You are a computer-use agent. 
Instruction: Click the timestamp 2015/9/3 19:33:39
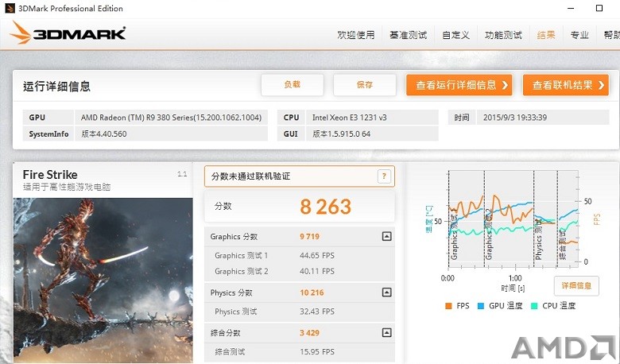pyautogui.click(x=515, y=118)
